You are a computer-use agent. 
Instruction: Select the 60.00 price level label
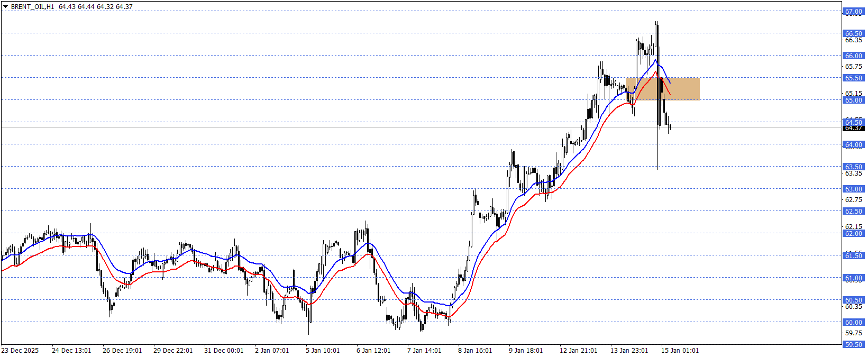point(853,322)
